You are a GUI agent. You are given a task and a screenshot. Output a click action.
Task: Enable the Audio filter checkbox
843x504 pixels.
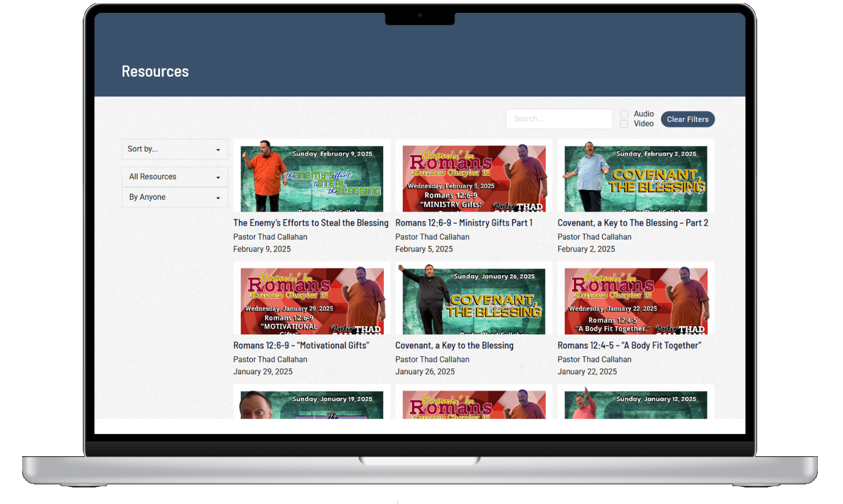[x=624, y=114]
